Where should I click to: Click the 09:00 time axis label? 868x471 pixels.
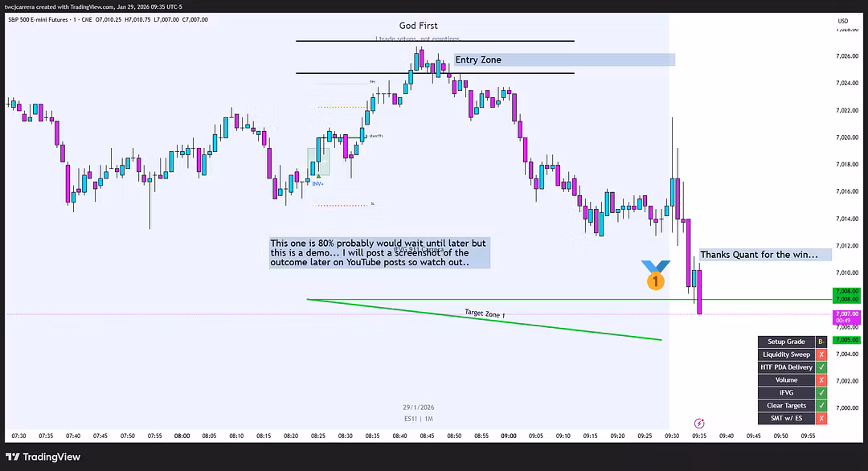(509, 436)
